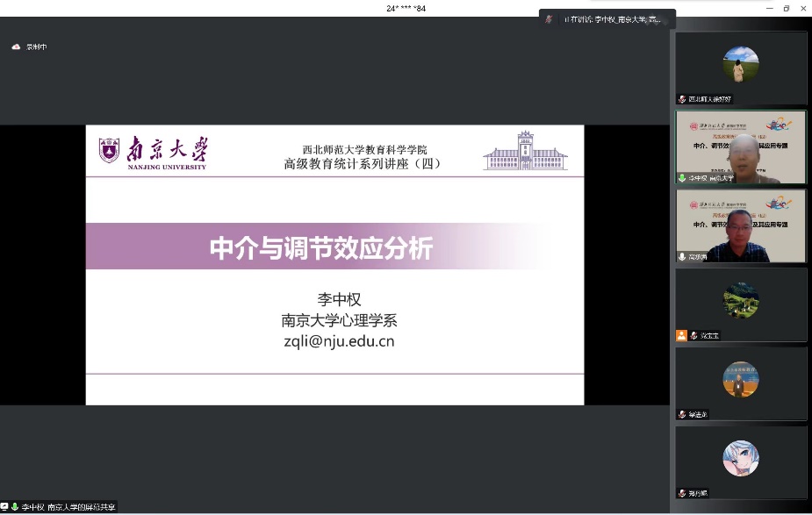This screenshot has height=515, width=812.
Task: Click muted mic icon on anime participant
Action: pos(681,493)
